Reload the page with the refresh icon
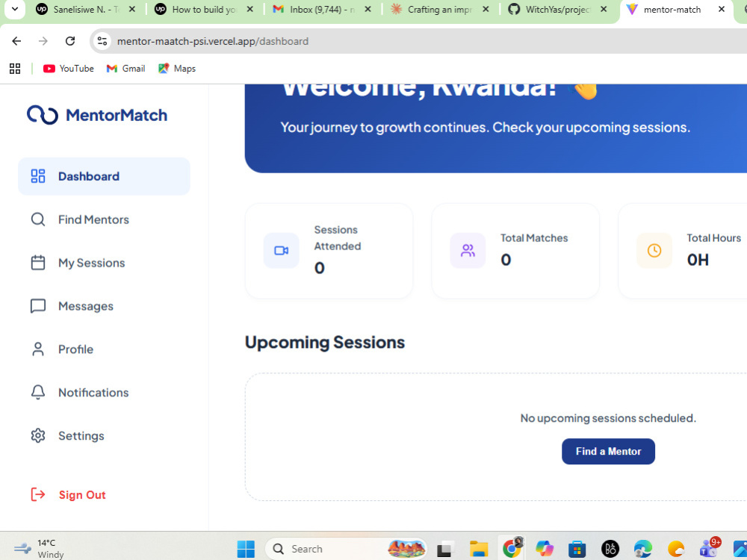This screenshot has width=747, height=560. coord(70,41)
